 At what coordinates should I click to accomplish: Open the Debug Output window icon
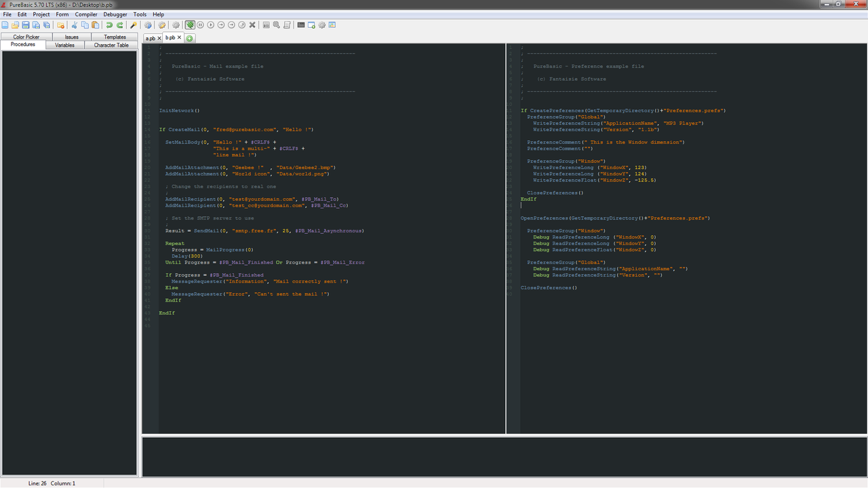point(267,25)
